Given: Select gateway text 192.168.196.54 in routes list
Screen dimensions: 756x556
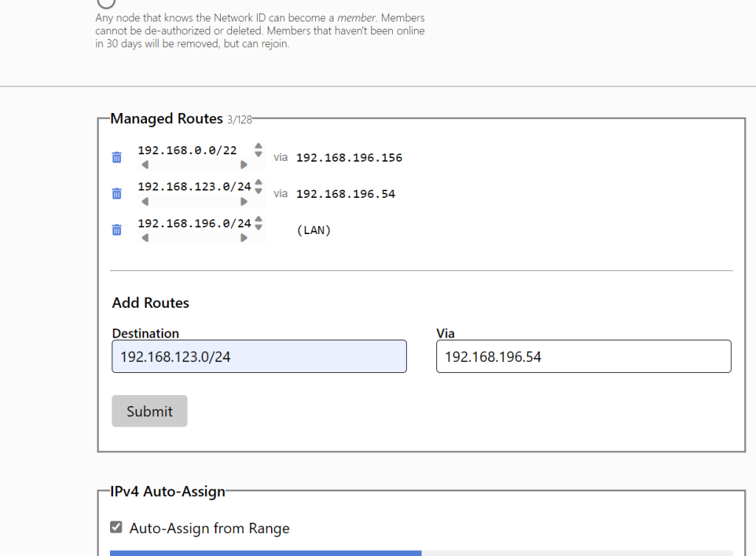Looking at the screenshot, I should pos(346,194).
